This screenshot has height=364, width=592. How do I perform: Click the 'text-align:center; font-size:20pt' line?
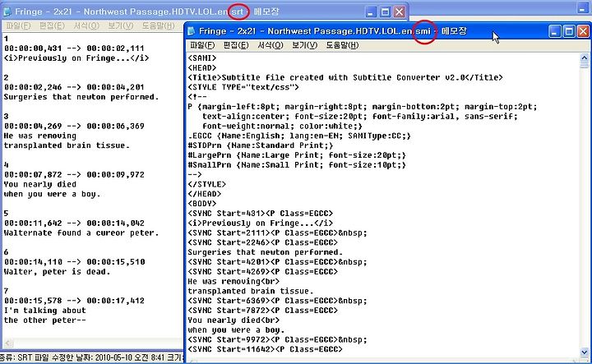pyautogui.click(x=360, y=117)
